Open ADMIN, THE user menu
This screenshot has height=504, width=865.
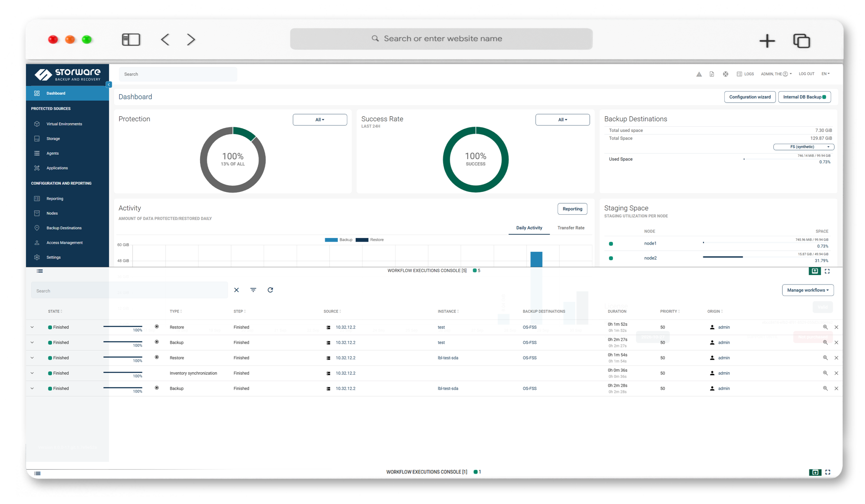tap(776, 74)
